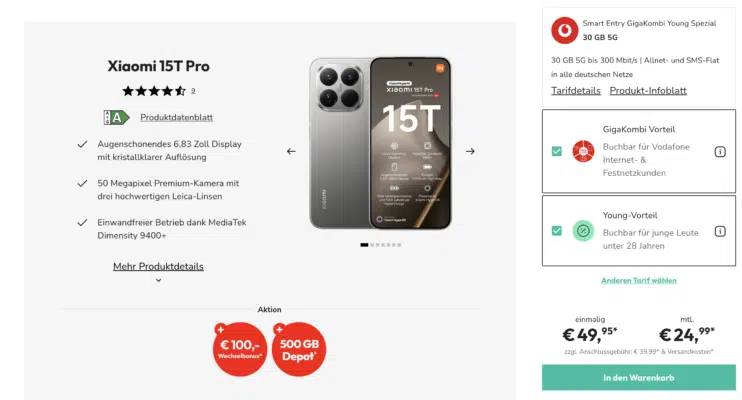The height and width of the screenshot is (400, 742).
Task: Open info icon for Young-Vorteil
Action: (x=720, y=231)
